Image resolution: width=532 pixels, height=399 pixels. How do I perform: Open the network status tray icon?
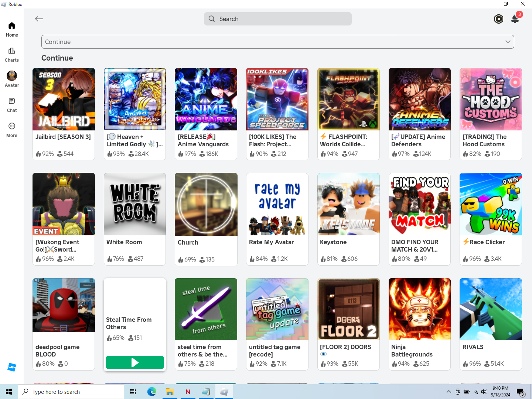coord(476,392)
